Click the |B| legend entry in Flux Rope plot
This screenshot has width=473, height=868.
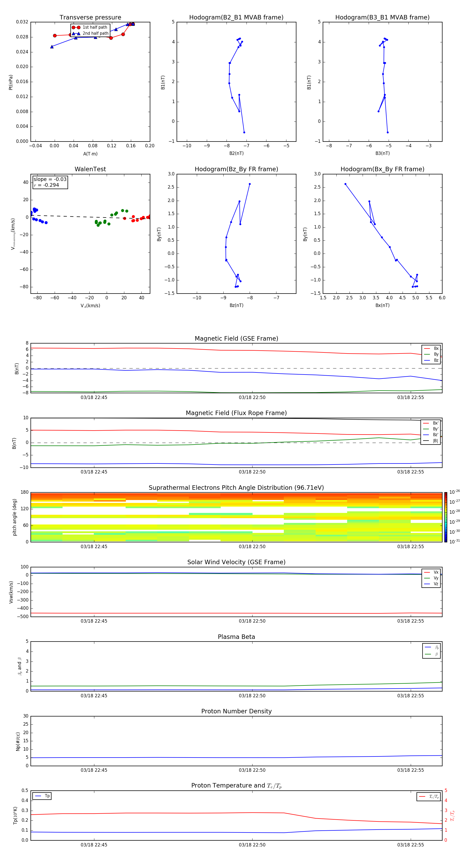pos(431,441)
